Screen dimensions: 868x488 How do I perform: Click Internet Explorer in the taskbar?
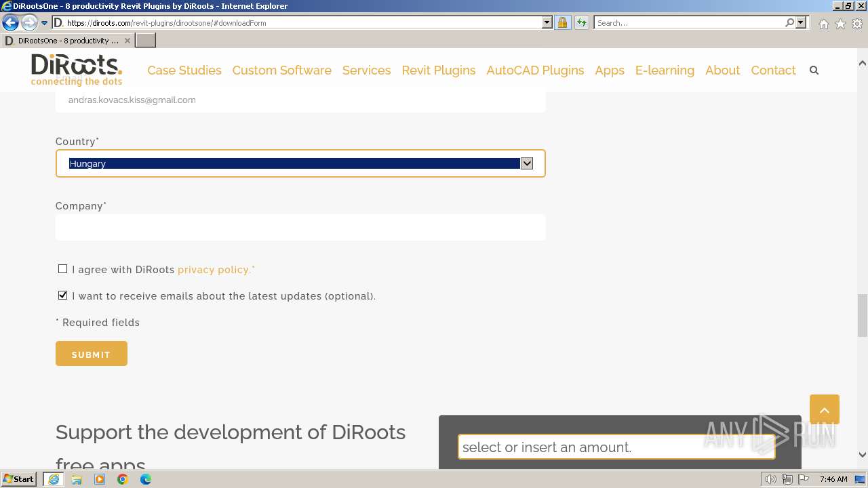click(x=54, y=479)
